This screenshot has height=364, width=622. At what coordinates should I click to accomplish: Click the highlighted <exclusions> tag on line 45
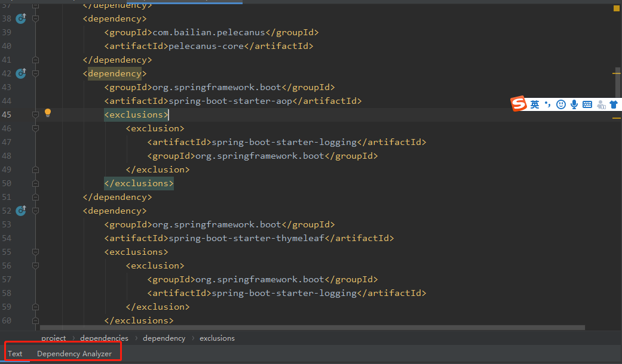[136, 115]
